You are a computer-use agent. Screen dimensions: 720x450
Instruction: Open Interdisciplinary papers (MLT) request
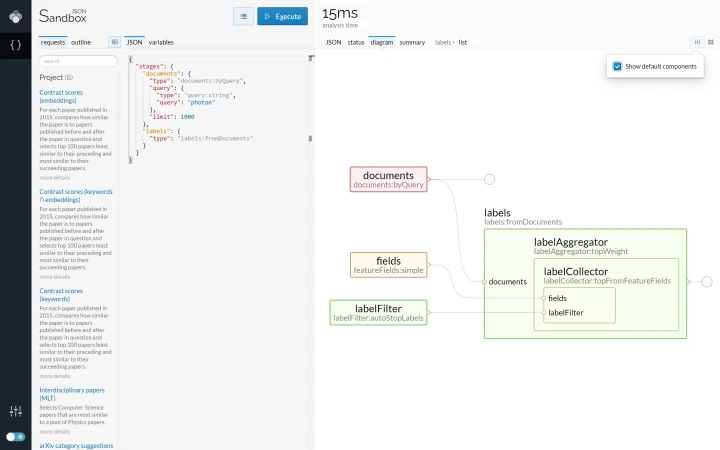pos(72,394)
